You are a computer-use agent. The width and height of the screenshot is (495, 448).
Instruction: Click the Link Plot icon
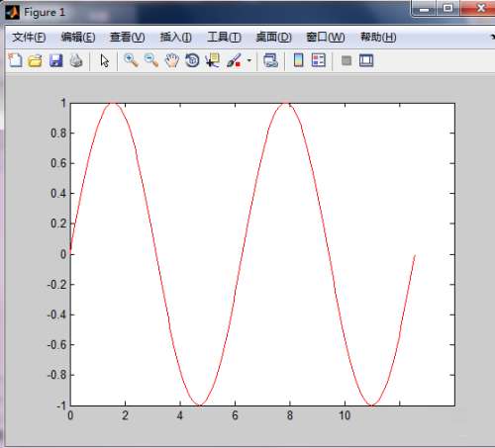tap(271, 60)
